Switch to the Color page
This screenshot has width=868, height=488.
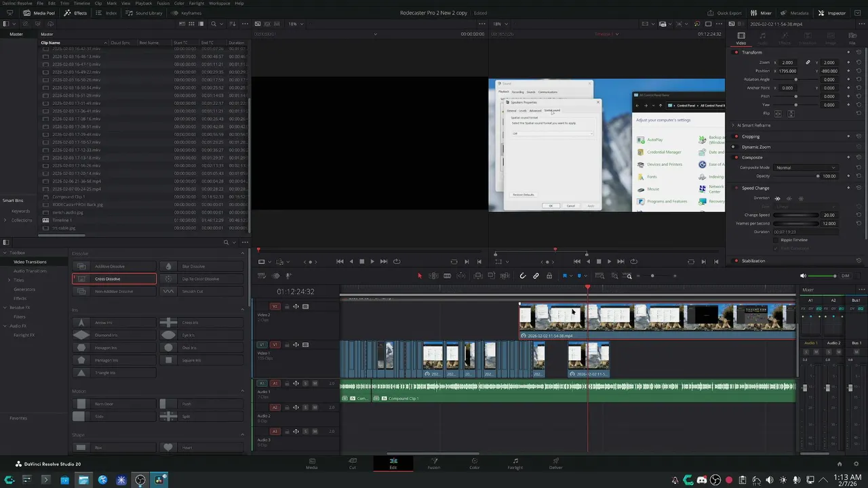[x=475, y=464]
